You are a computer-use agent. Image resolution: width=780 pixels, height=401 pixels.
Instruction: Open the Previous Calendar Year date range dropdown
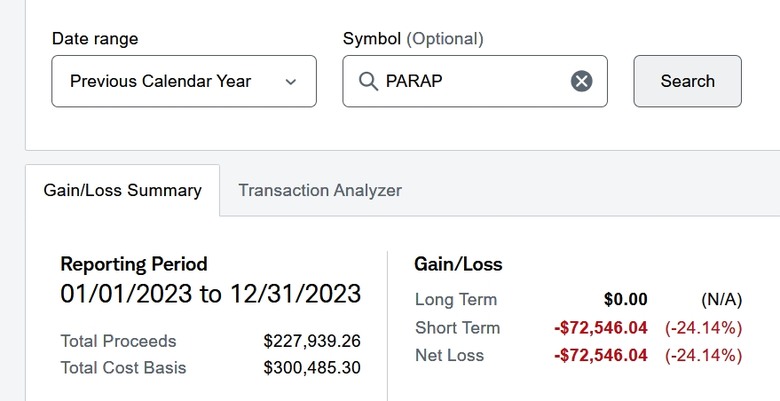coord(184,81)
